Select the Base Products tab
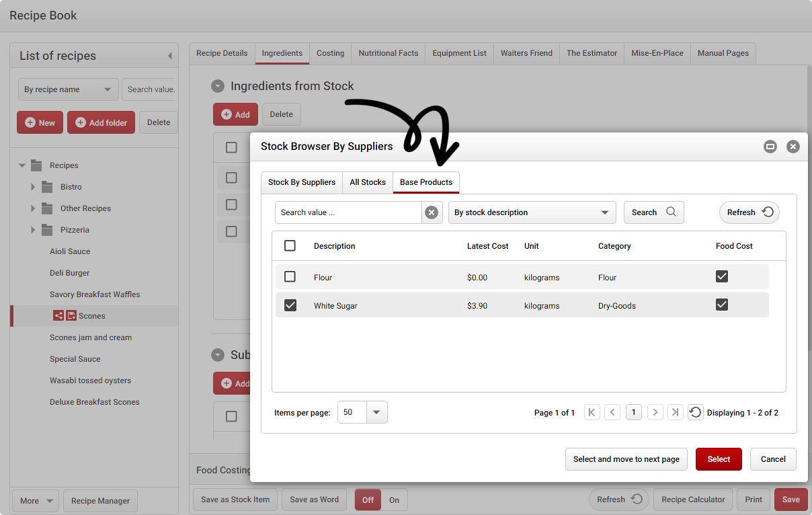 (426, 182)
